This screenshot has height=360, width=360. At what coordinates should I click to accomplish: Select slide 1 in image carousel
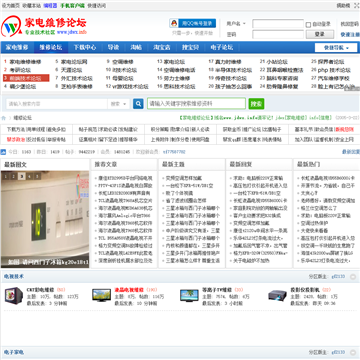click(7, 176)
